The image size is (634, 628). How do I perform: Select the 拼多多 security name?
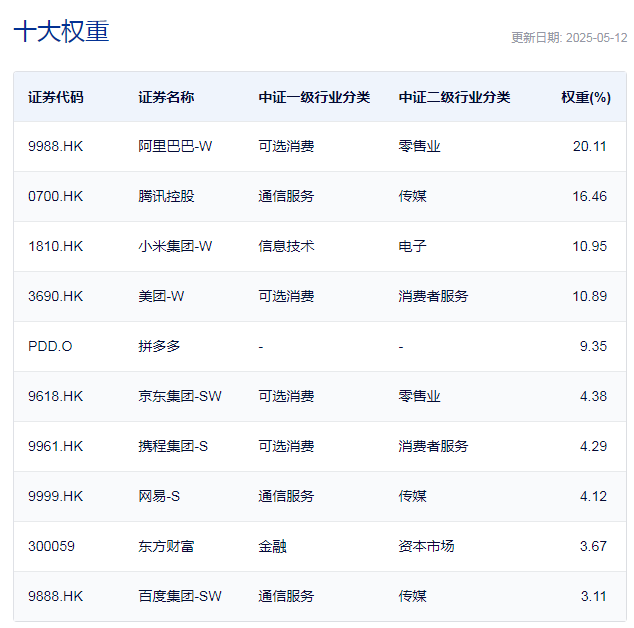(159, 346)
